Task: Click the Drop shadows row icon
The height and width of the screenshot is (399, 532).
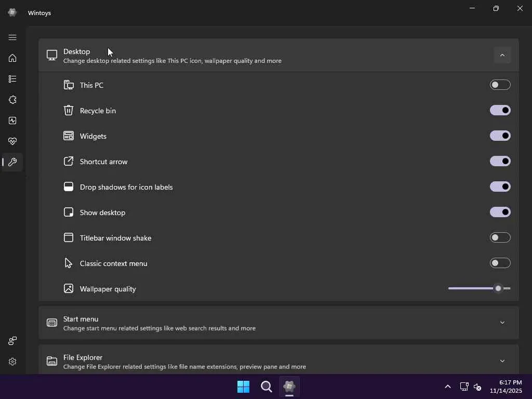Action: [x=69, y=187]
